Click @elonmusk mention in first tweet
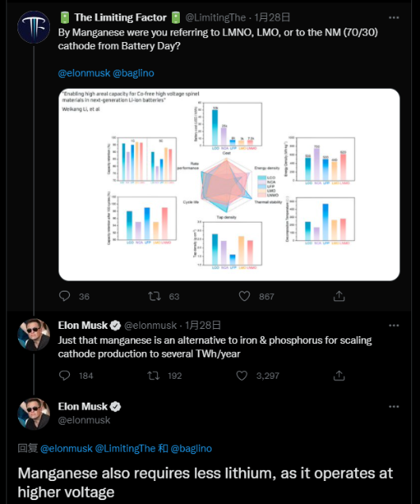 [x=84, y=73]
